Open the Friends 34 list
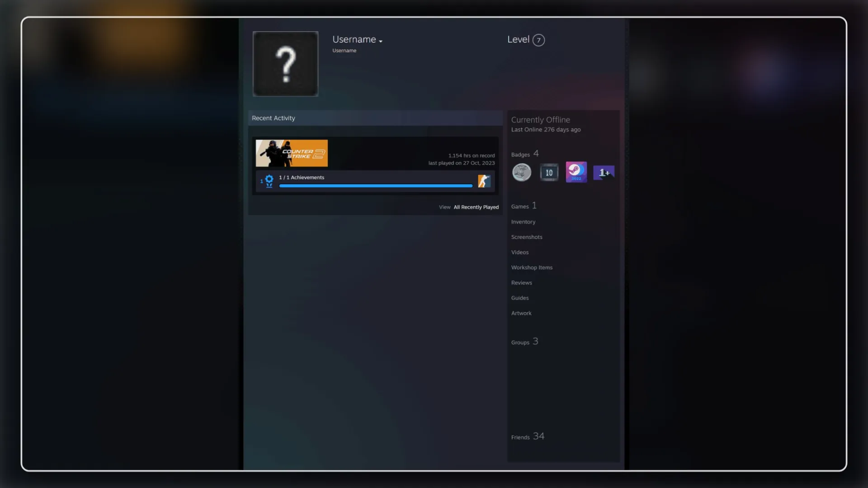This screenshot has height=488, width=868. pyautogui.click(x=528, y=436)
